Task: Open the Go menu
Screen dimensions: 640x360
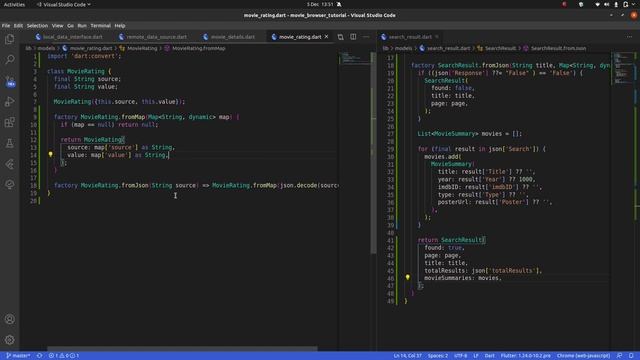Action: pos(70,25)
